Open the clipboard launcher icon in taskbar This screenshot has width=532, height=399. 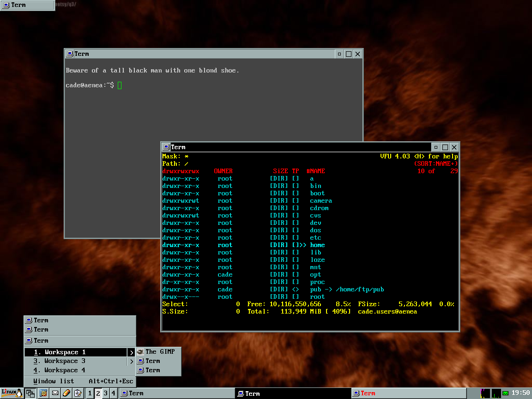(78, 393)
